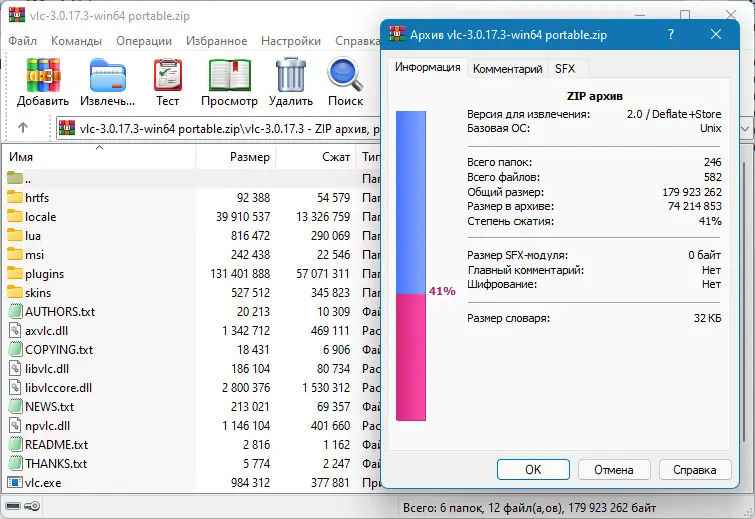Open the Избранное menu
The height and width of the screenshot is (519, 755).
coord(217,41)
